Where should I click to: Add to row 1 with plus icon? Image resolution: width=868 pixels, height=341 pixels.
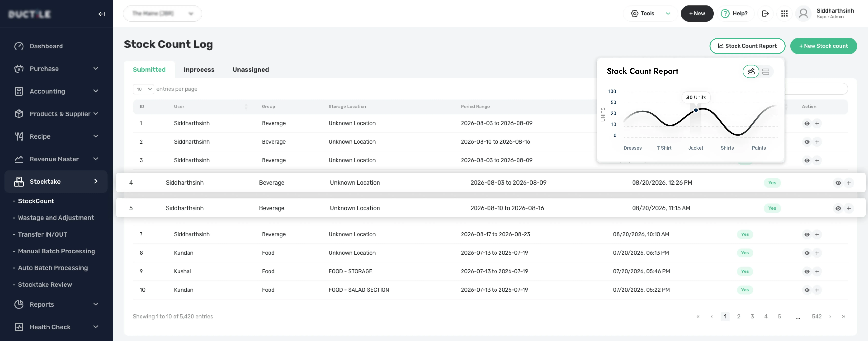pos(817,123)
